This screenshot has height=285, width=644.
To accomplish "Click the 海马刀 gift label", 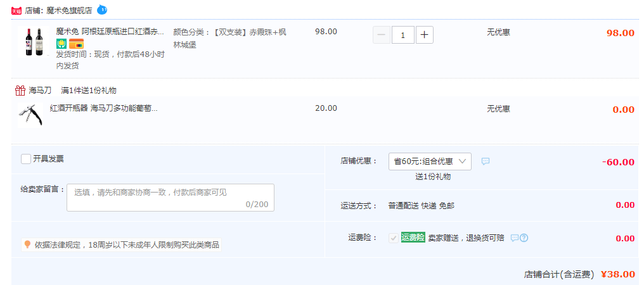I will click(41, 91).
